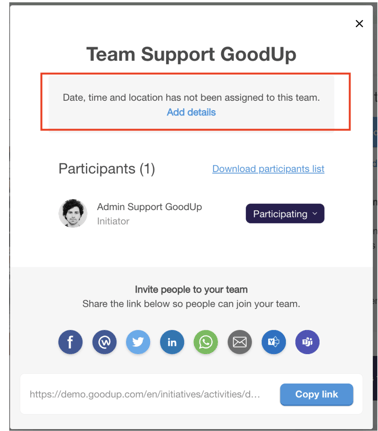The height and width of the screenshot is (431, 378).
Task: Click the Team Support GoodUp title
Action: 191,54
